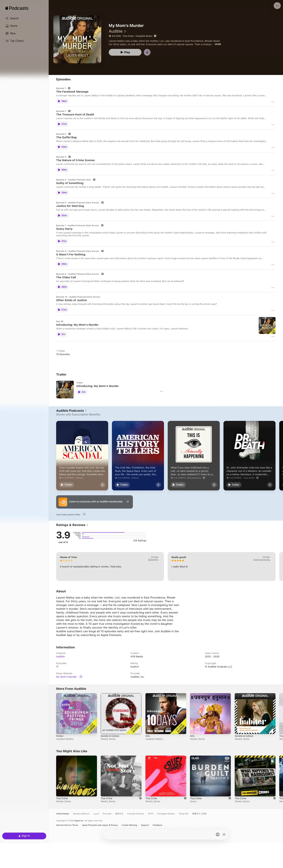The height and width of the screenshot is (868, 283).
Task: Open the queue list icon in player bar
Action: [x=224, y=834]
